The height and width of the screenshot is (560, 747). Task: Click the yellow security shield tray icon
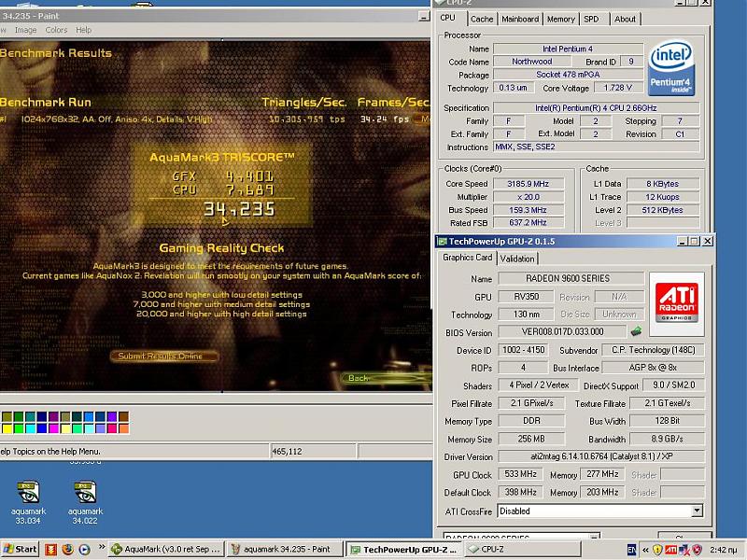(x=657, y=550)
